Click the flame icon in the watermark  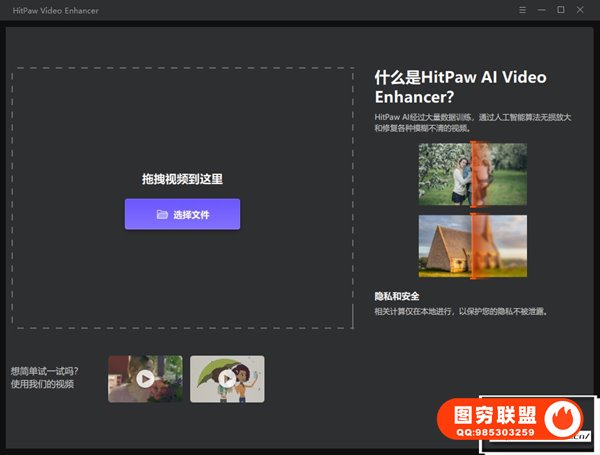click(570, 419)
